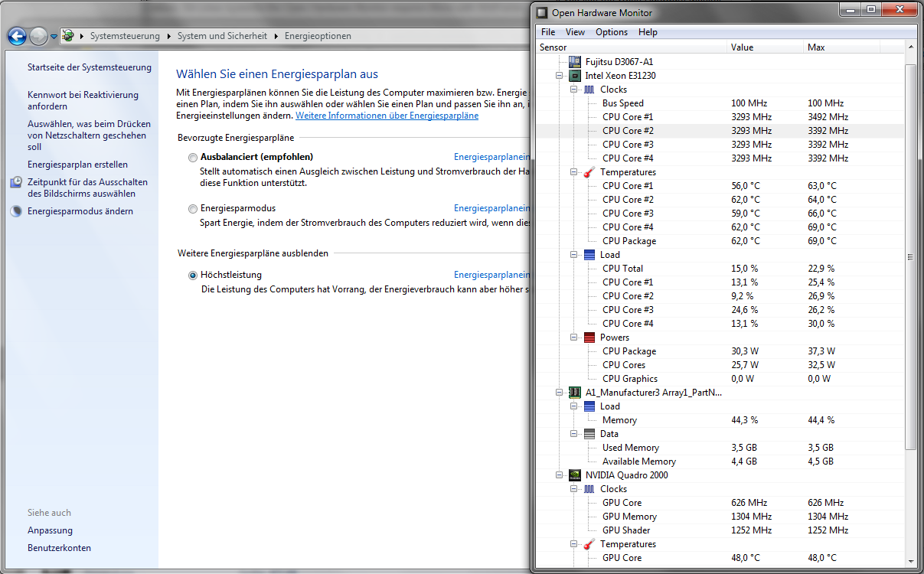Image resolution: width=924 pixels, height=574 pixels.
Task: Click the Control Panel back arrow button
Action: [x=17, y=36]
